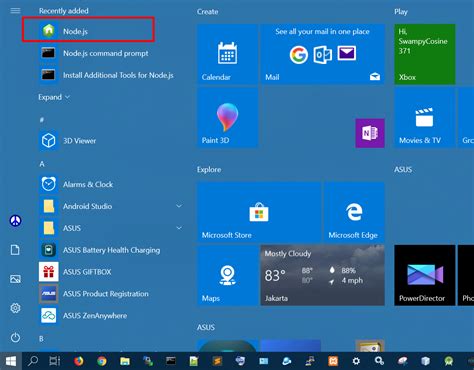Launch Node.js command prompt

click(111, 53)
